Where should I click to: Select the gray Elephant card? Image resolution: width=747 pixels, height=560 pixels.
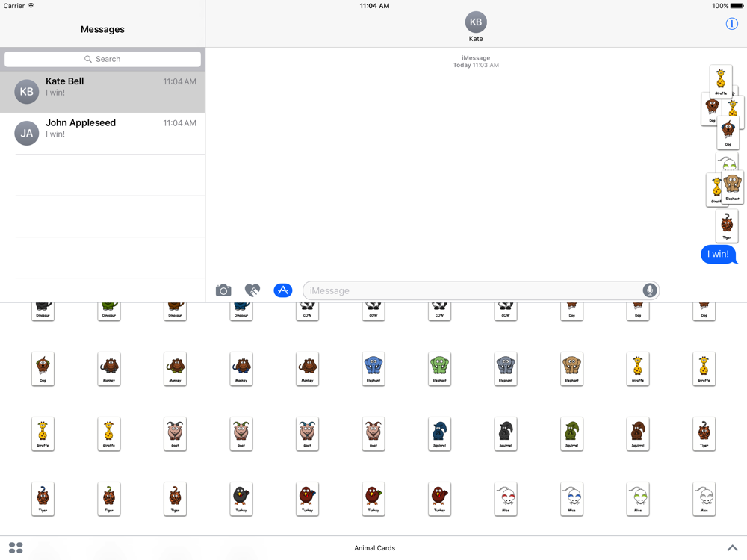pos(506,369)
